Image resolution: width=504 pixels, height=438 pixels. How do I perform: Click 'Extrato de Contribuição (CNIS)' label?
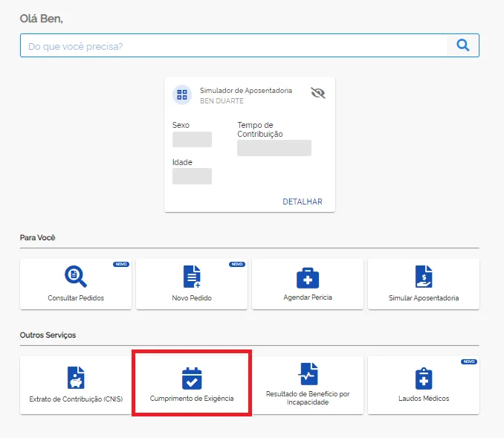point(76,399)
